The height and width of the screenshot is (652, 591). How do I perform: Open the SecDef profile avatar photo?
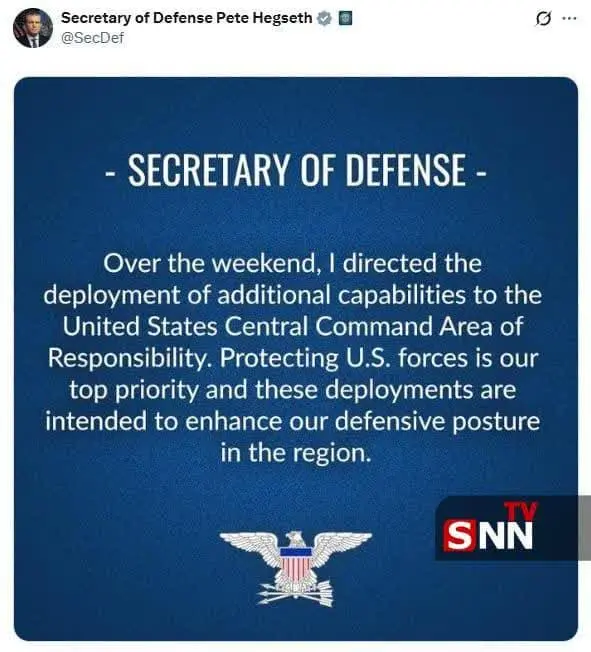(x=32, y=28)
